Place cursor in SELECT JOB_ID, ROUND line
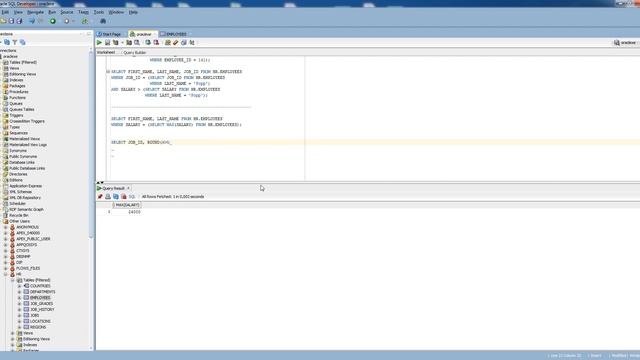Image resolution: width=640 pixels, height=360 pixels. pyautogui.click(x=141, y=142)
